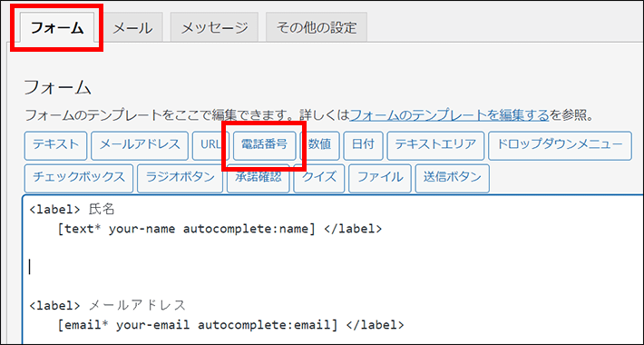Screen dimensions: 644x345
Task: Switch to the フォーム tab
Action: [x=57, y=27]
